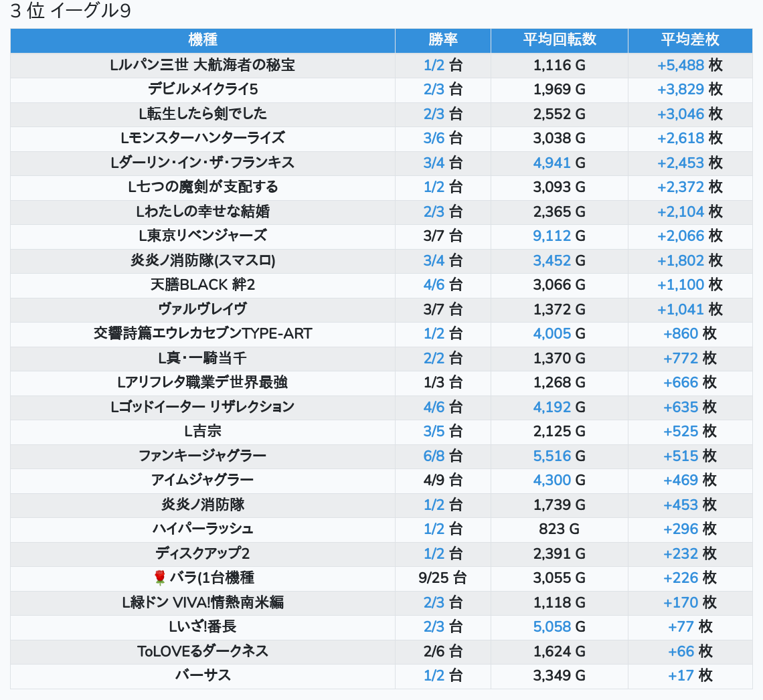Select the 9/25 台 win rate

(x=443, y=578)
